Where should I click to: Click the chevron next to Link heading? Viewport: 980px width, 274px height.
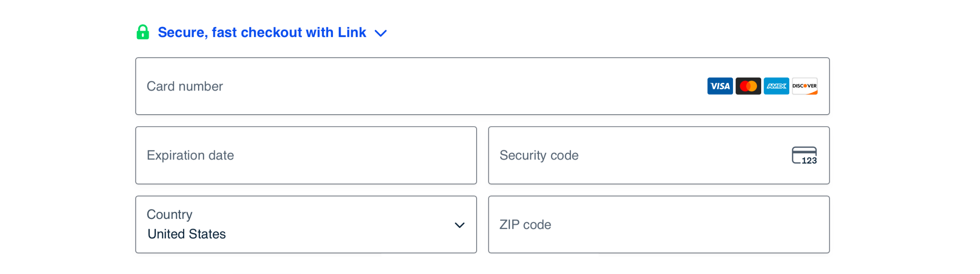(x=381, y=33)
